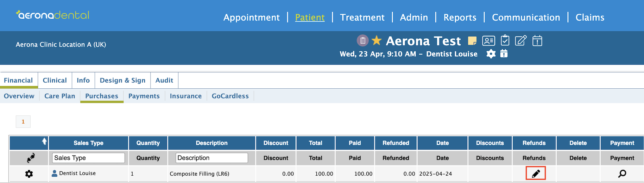Click the calendar alert icon beside appointment gear
Viewport: 644px width, 183px height.
504,53
